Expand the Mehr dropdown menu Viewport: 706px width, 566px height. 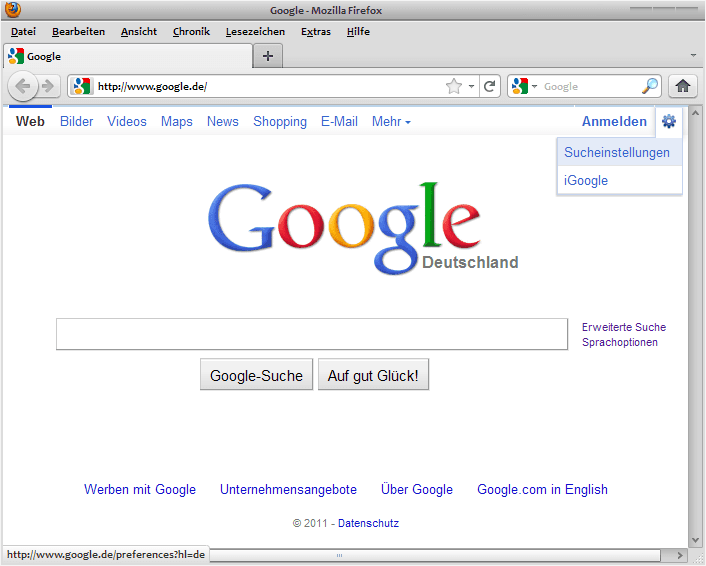click(x=391, y=122)
